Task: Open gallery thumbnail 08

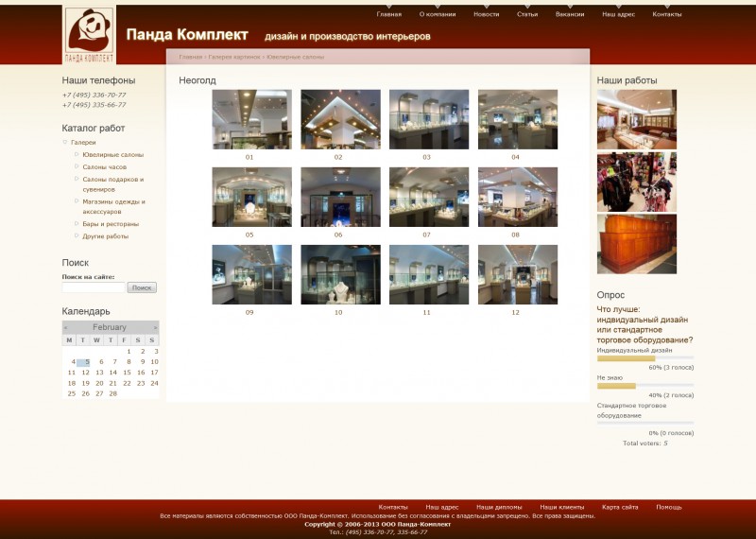Action: click(518, 197)
